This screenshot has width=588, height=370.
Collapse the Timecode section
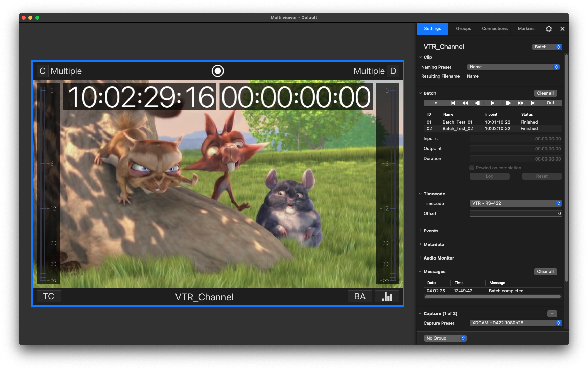[x=420, y=194]
